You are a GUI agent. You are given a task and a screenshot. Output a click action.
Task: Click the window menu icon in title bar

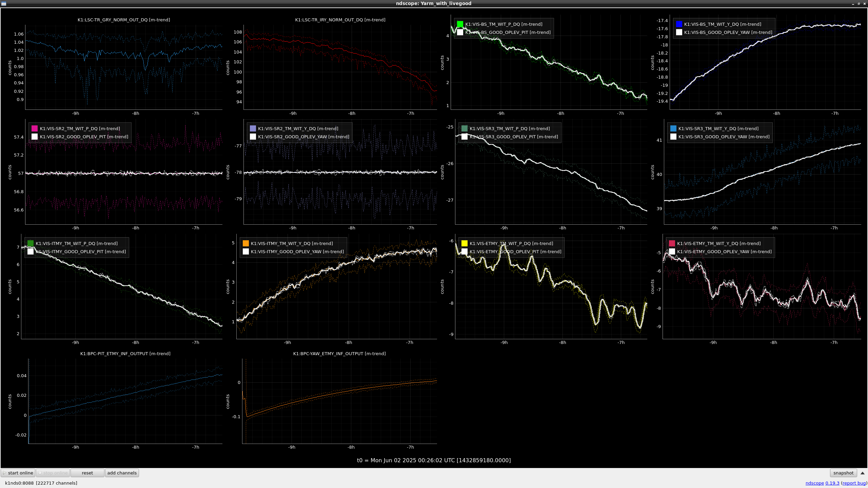tap(4, 3)
